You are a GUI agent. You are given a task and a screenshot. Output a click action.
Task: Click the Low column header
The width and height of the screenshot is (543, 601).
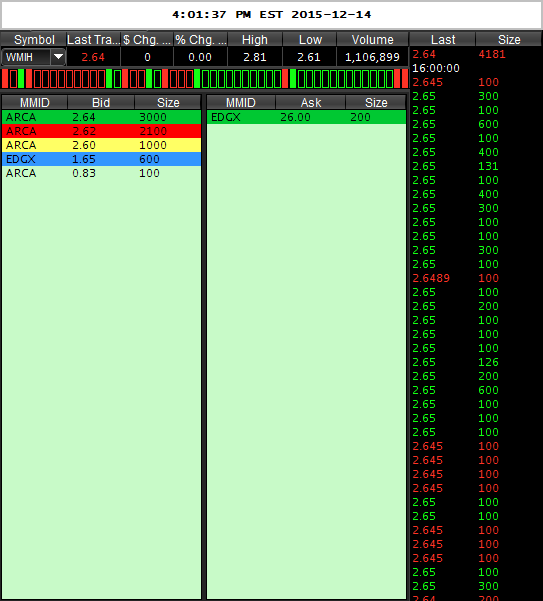309,39
